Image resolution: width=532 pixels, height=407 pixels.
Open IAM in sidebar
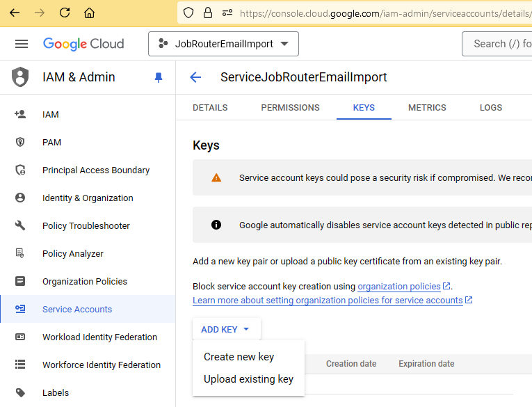point(51,115)
